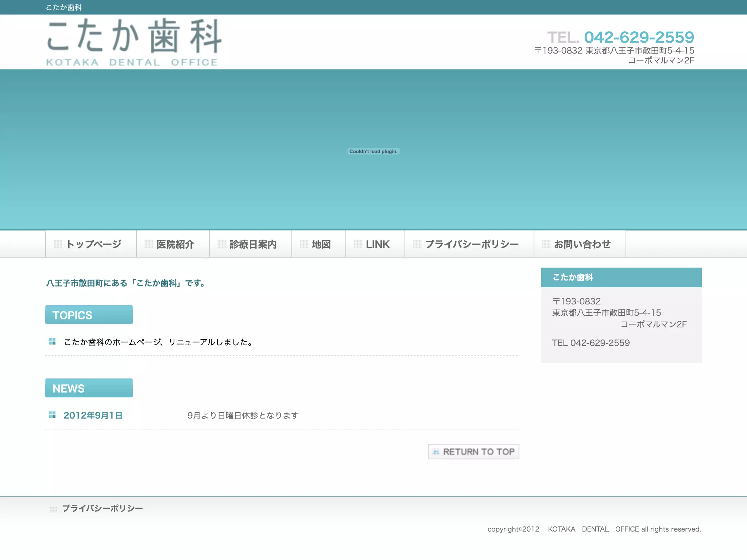Click the footer プライバシーポリシー link
Screen dimensions: 747x560
tap(102, 508)
